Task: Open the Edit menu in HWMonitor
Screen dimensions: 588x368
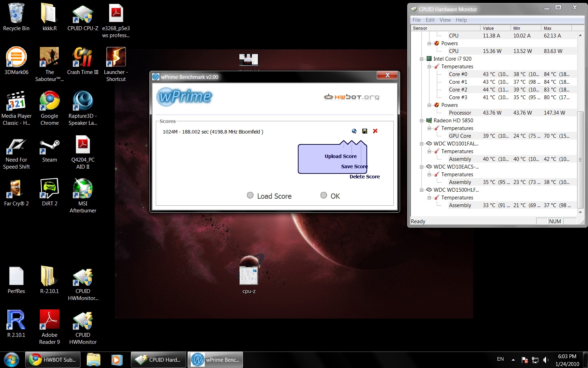Action: point(430,20)
